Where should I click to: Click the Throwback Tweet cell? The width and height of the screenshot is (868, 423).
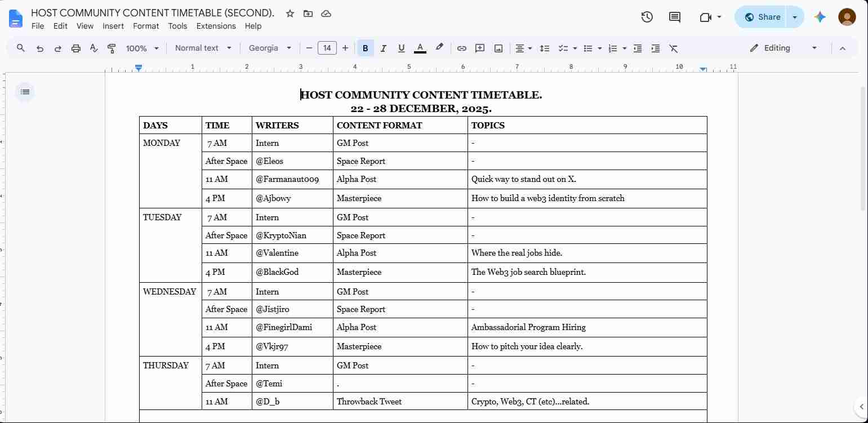(400, 402)
